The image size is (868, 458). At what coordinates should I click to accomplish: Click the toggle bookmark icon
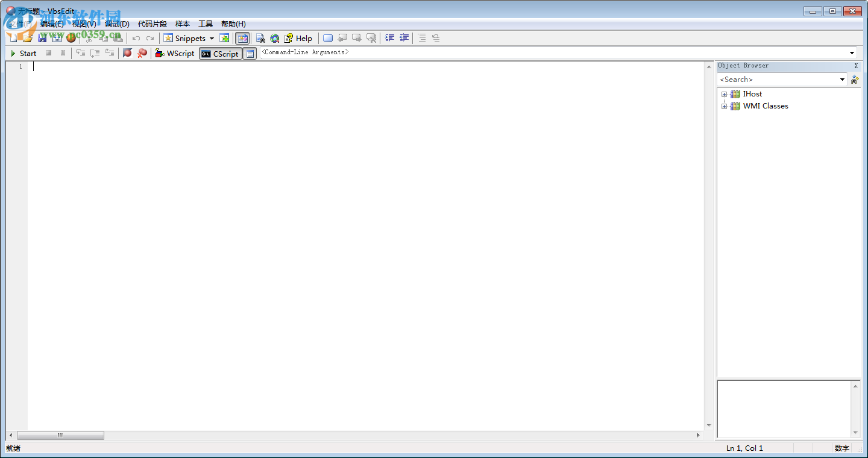(x=328, y=38)
